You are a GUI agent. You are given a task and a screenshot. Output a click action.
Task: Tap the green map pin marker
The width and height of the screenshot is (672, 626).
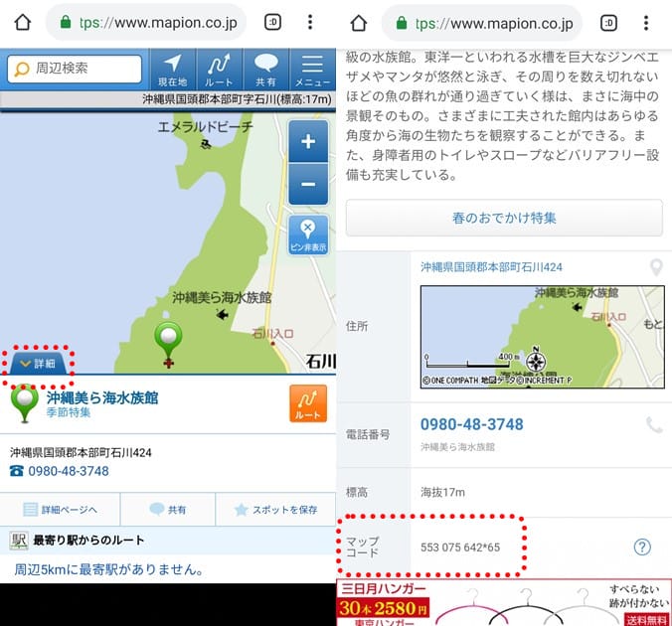168,342
